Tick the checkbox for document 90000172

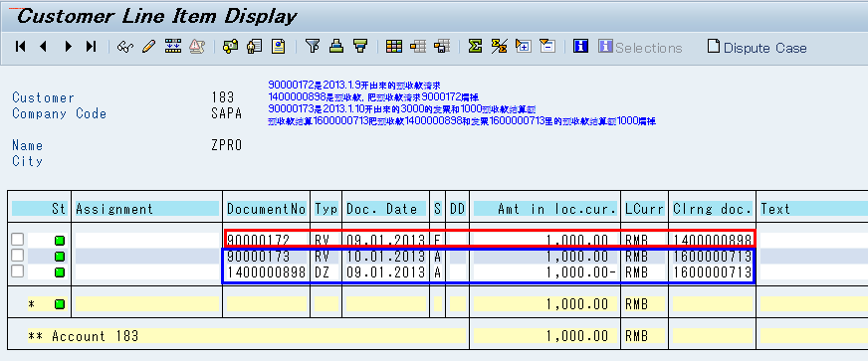point(18,240)
